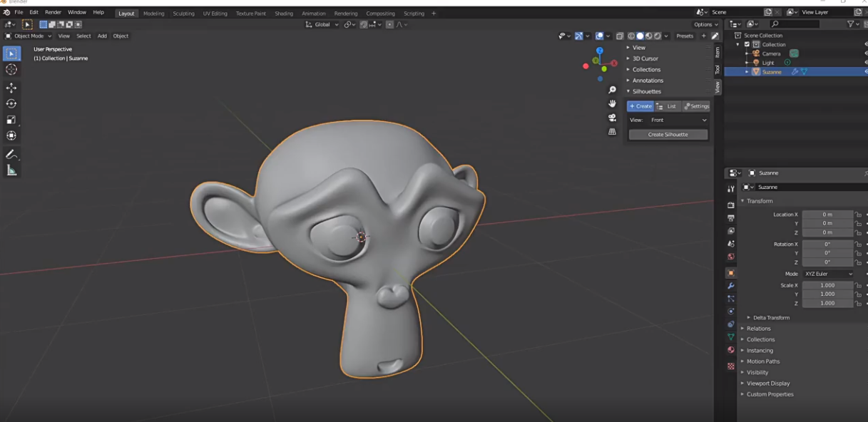The width and height of the screenshot is (868, 422).
Task: Open Modifier properties wrench tab
Action: pos(730,286)
